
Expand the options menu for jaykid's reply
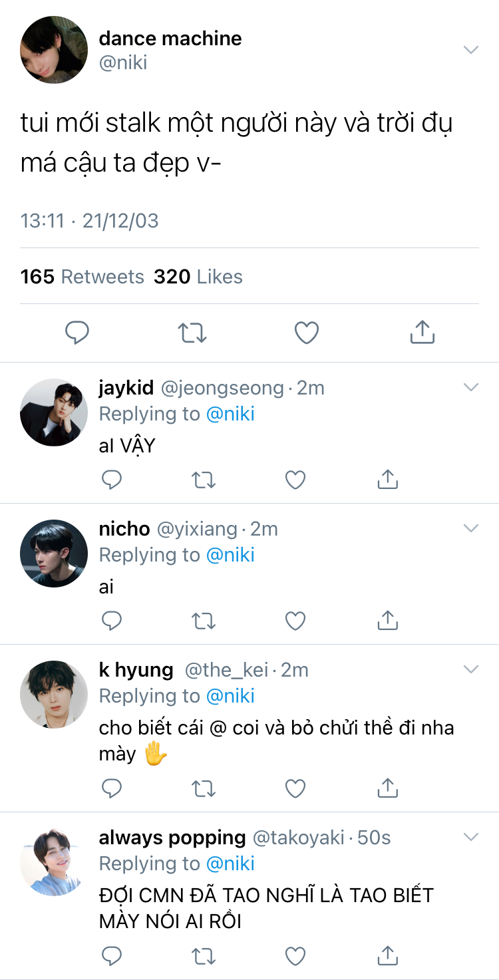[471, 387]
